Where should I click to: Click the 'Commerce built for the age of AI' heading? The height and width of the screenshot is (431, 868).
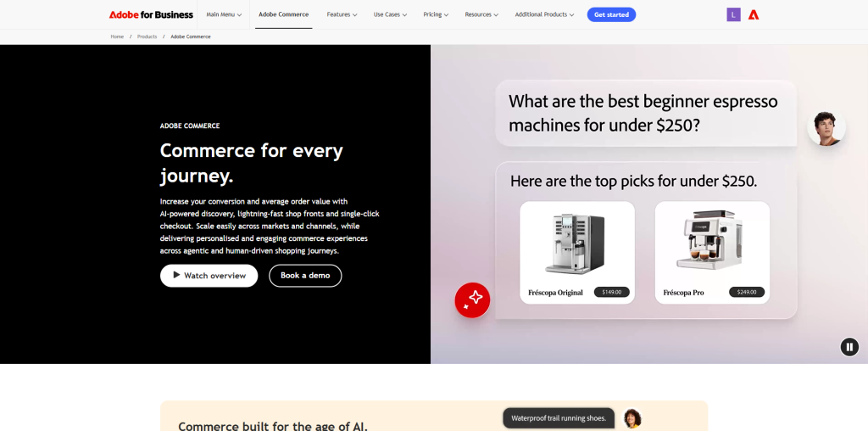273,426
